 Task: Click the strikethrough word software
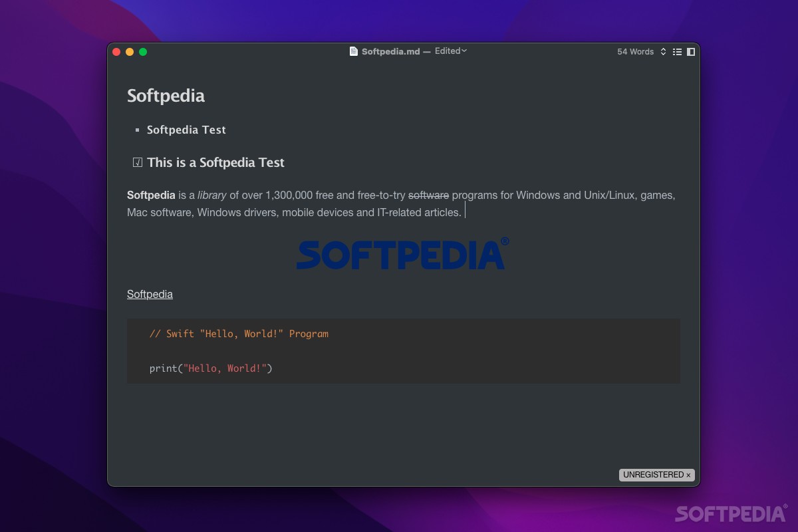428,196
